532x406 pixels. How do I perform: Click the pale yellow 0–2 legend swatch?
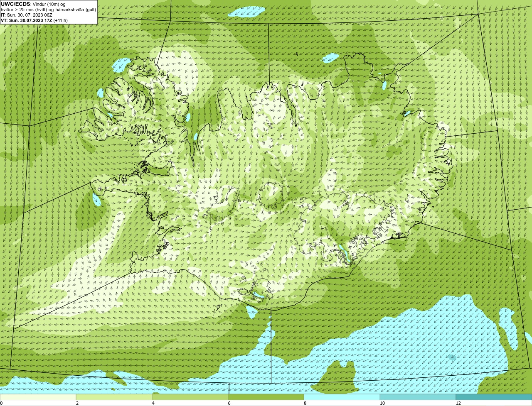38,397
